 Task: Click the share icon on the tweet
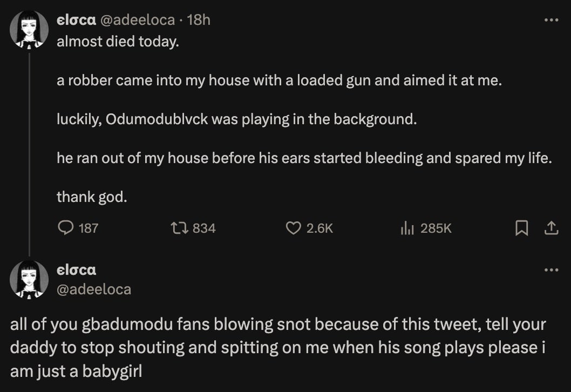pyautogui.click(x=552, y=228)
